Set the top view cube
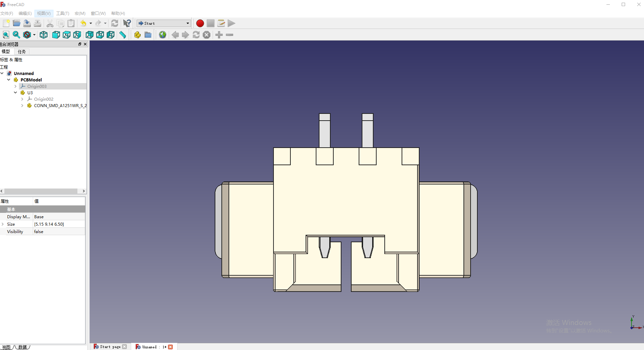The height and width of the screenshot is (350, 644). pos(67,35)
